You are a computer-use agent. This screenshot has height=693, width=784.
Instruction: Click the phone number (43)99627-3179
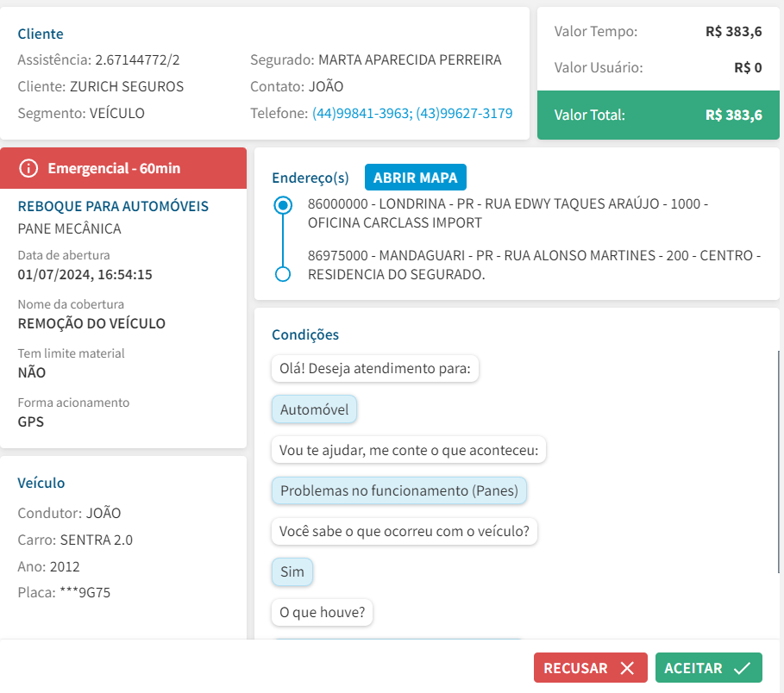pos(464,113)
